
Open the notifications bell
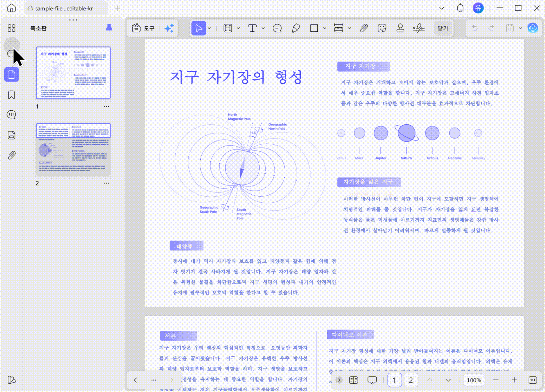coord(460,8)
